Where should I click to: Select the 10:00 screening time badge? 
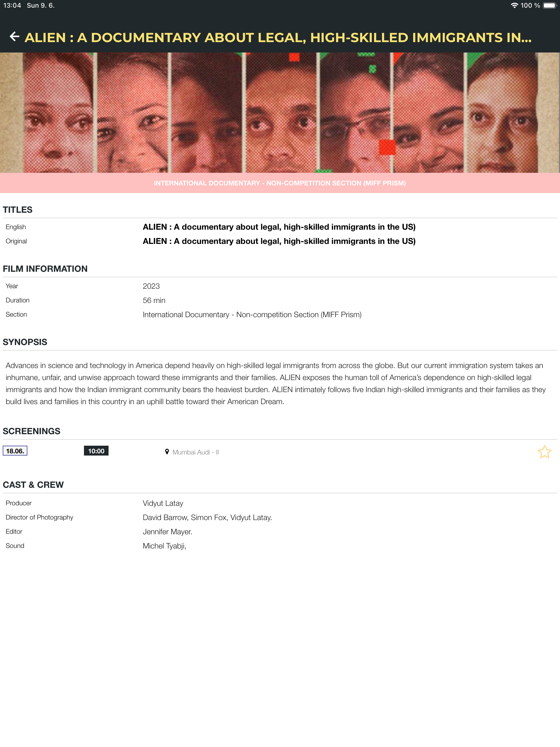(x=96, y=451)
